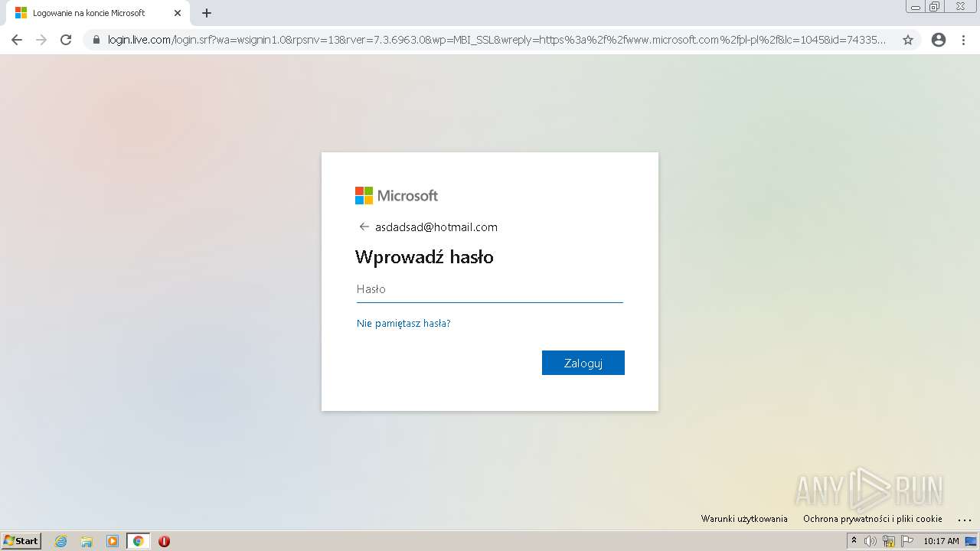Launch Internet Explorer from taskbar
Viewport: 980px width, 551px height.
pos(60,541)
